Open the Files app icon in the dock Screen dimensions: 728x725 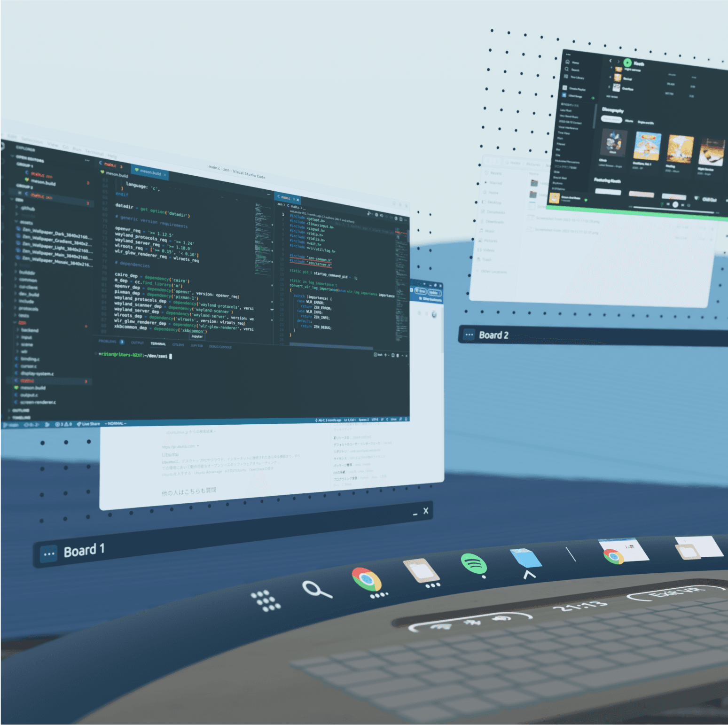tap(422, 569)
